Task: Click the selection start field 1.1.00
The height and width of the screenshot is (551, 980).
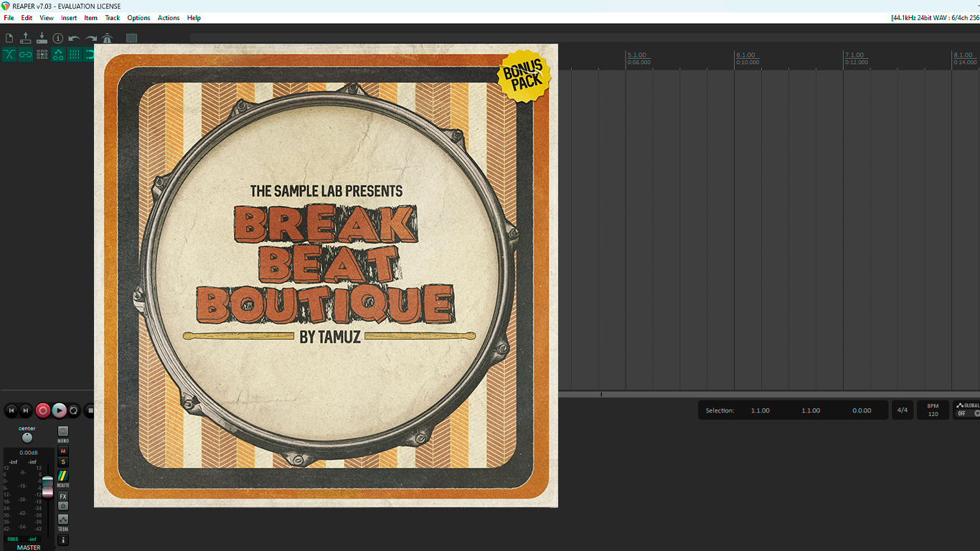Action: [760, 410]
